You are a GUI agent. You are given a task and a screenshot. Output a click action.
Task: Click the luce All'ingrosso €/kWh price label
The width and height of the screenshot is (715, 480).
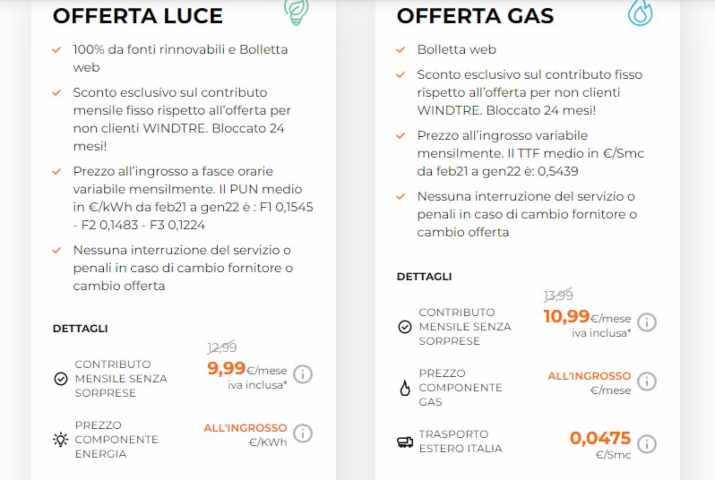pyautogui.click(x=245, y=433)
